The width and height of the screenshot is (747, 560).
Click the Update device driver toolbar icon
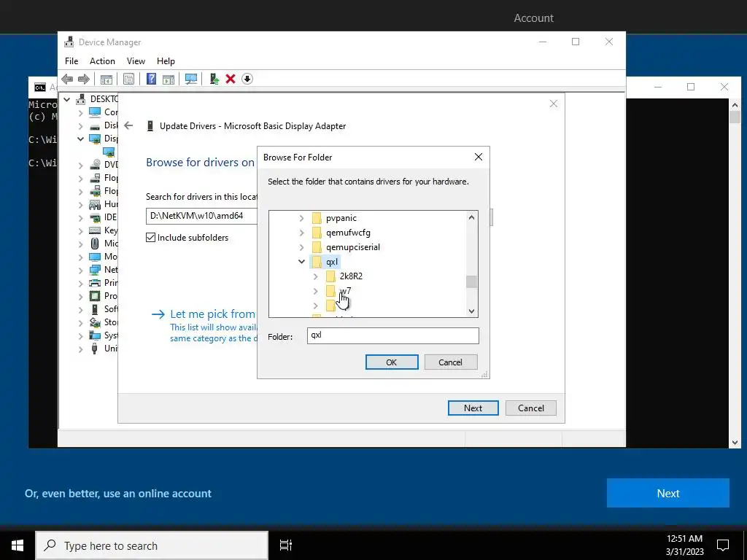(214, 79)
